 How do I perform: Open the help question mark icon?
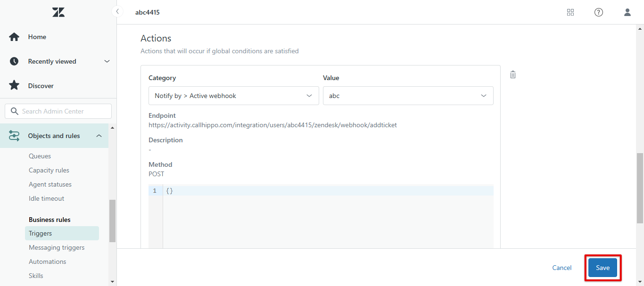[599, 12]
